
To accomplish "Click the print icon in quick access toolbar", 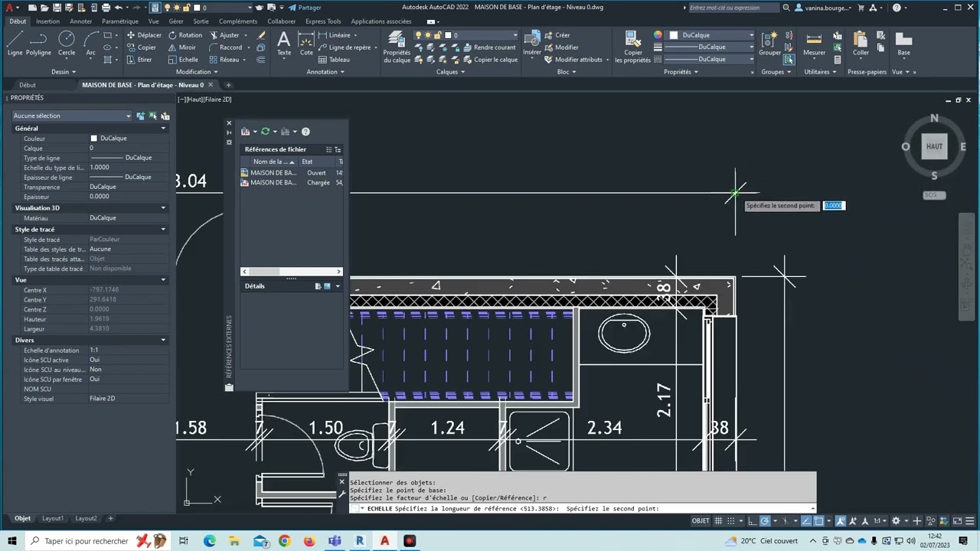I will (x=106, y=8).
